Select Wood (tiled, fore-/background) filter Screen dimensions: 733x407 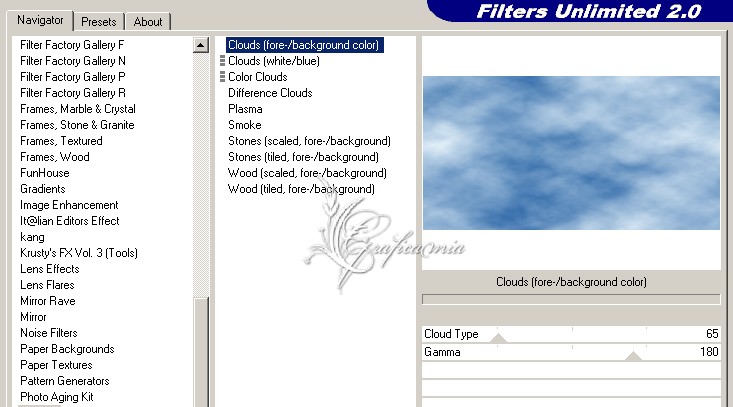(301, 189)
